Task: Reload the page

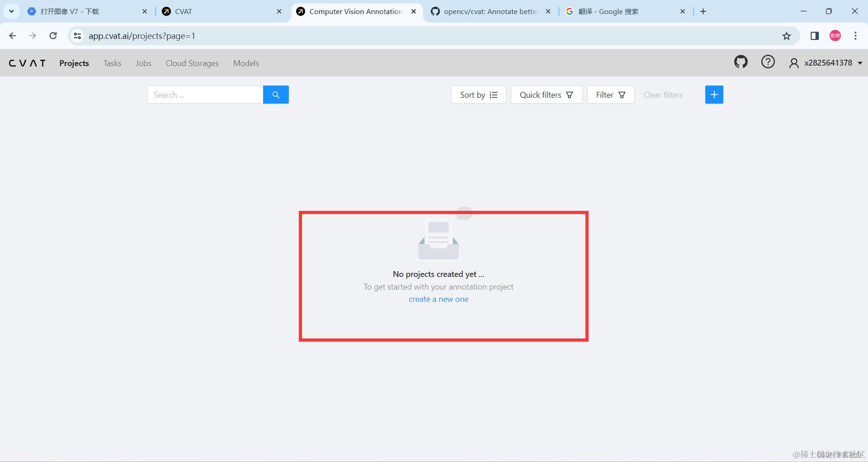Action: (x=53, y=36)
